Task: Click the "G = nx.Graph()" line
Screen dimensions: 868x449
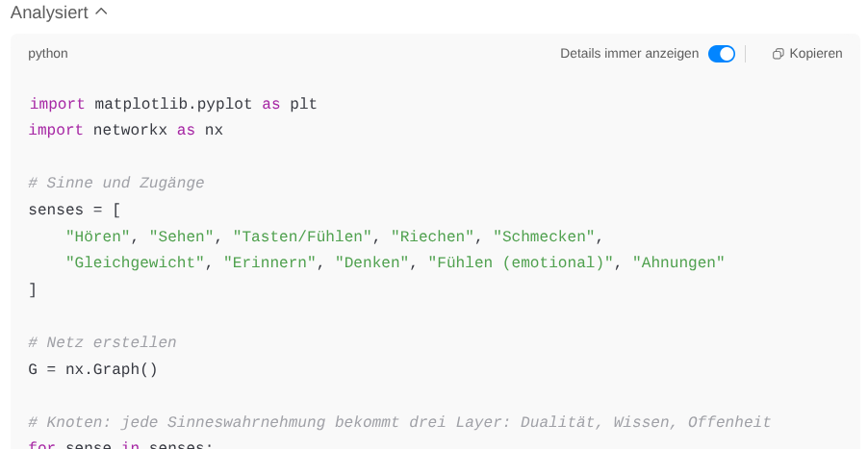Action: coord(93,369)
